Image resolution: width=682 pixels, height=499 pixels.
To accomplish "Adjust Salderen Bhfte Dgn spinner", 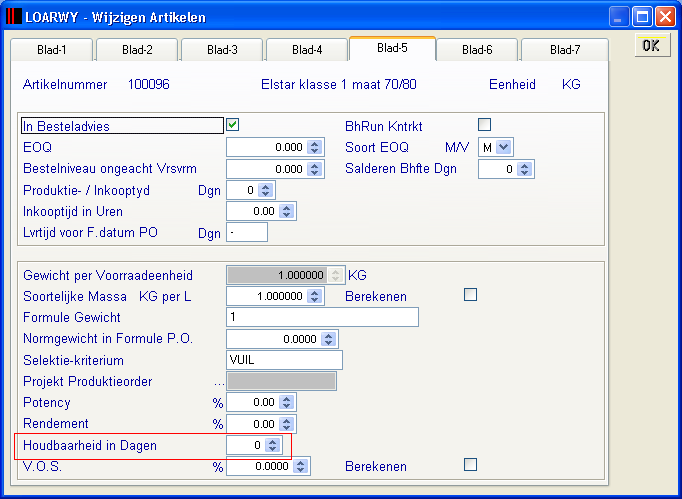I will tap(525, 169).
